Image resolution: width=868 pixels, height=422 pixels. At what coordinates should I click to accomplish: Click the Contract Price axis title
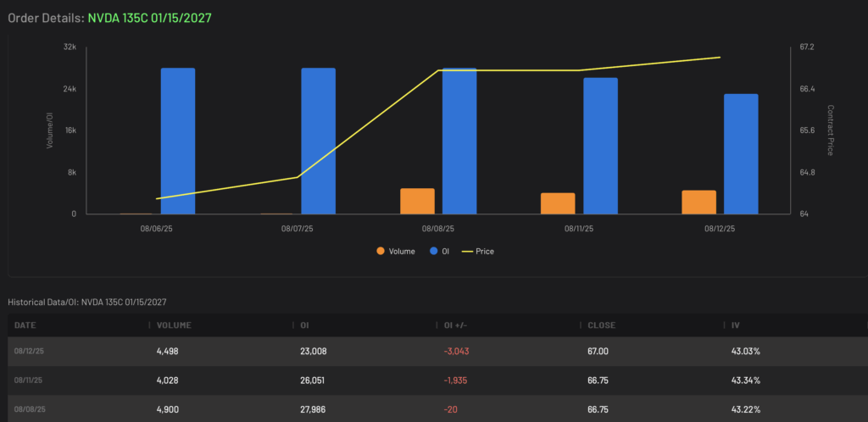click(830, 130)
